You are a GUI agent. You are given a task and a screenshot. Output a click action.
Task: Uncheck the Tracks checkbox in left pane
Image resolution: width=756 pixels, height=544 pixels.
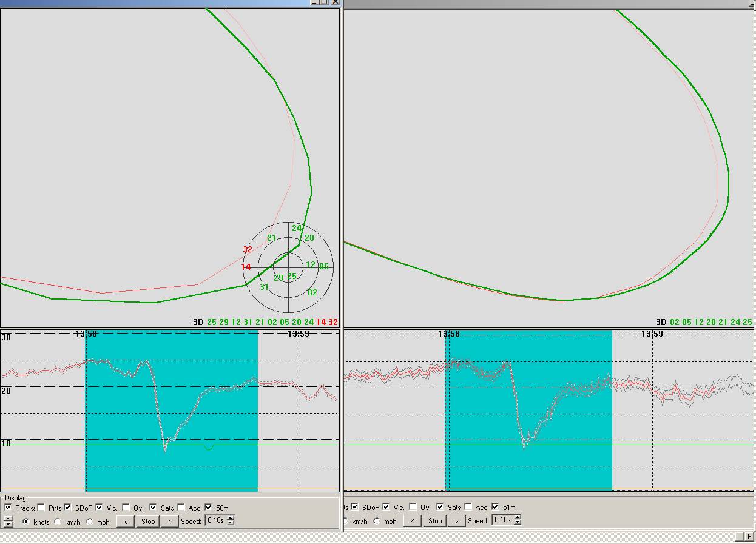8,508
